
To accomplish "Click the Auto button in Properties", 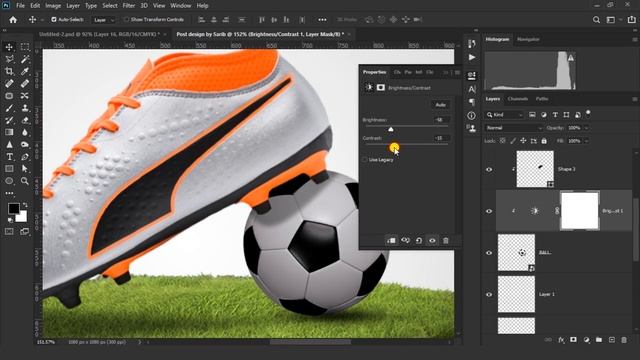I will coord(440,105).
